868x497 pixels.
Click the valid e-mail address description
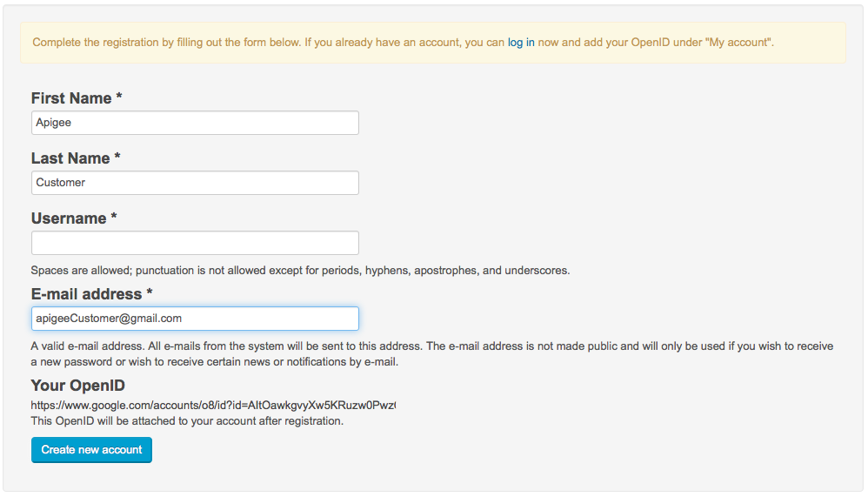431,353
